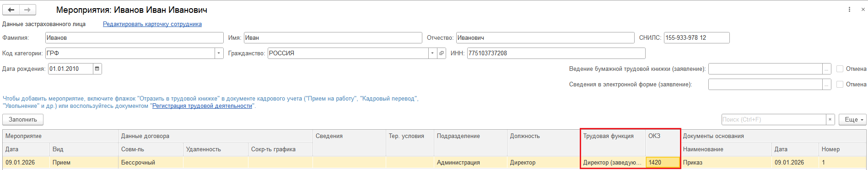Open Редактировать карточку сотрудника link
Image resolution: width=868 pixels, height=170 pixels.
(152, 24)
